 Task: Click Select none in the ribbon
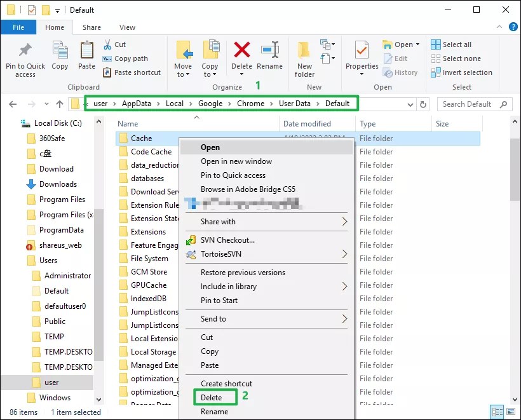tap(456, 58)
